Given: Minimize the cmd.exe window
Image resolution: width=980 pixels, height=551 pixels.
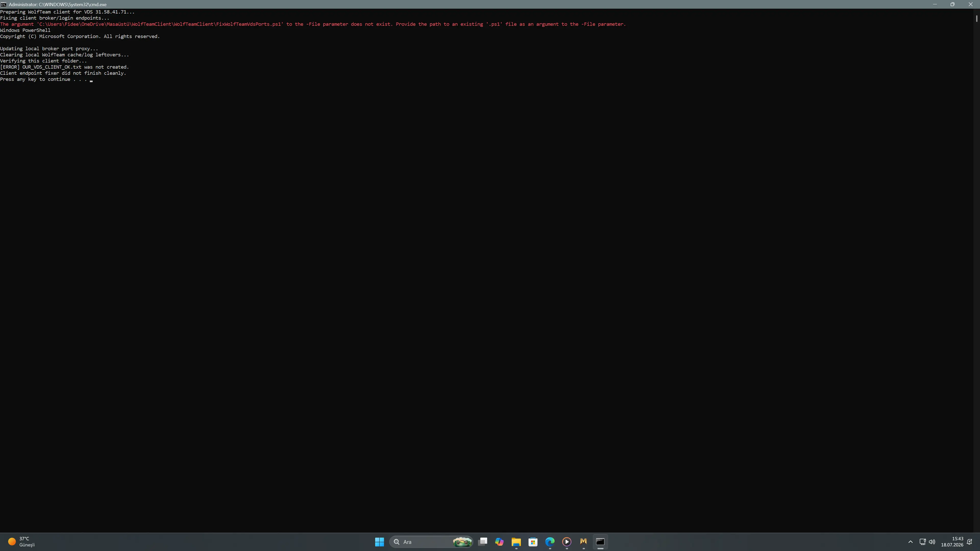Looking at the screenshot, I should click(x=935, y=4).
